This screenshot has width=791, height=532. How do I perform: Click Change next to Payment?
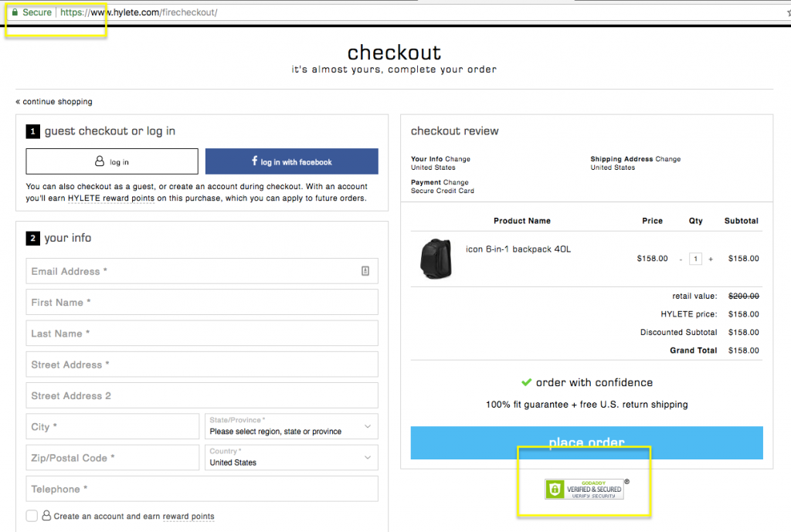(x=456, y=182)
